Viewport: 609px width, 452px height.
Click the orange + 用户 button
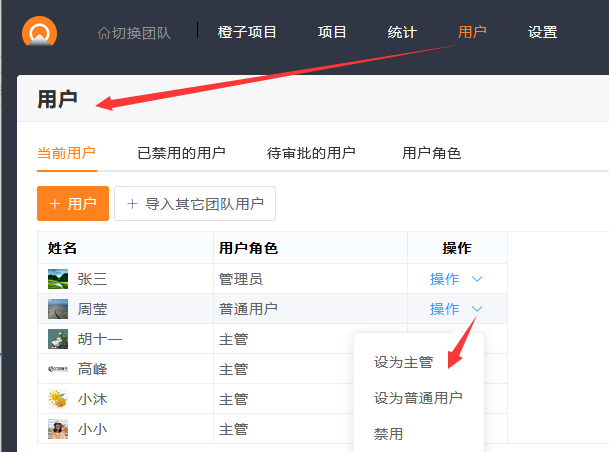point(72,204)
